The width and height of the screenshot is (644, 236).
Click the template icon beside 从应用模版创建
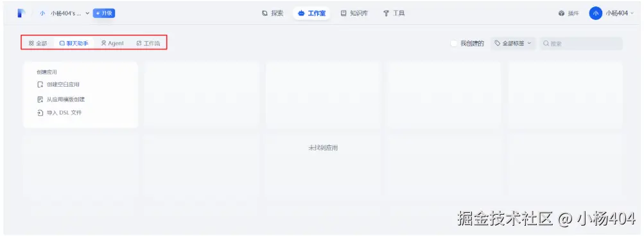[x=40, y=100]
